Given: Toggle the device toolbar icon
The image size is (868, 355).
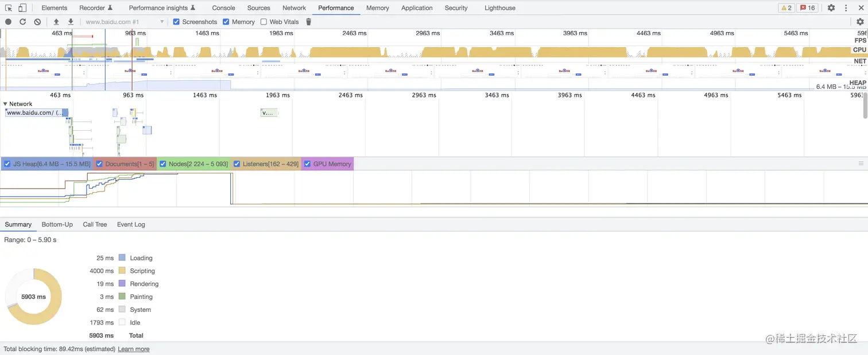Looking at the screenshot, I should (22, 8).
